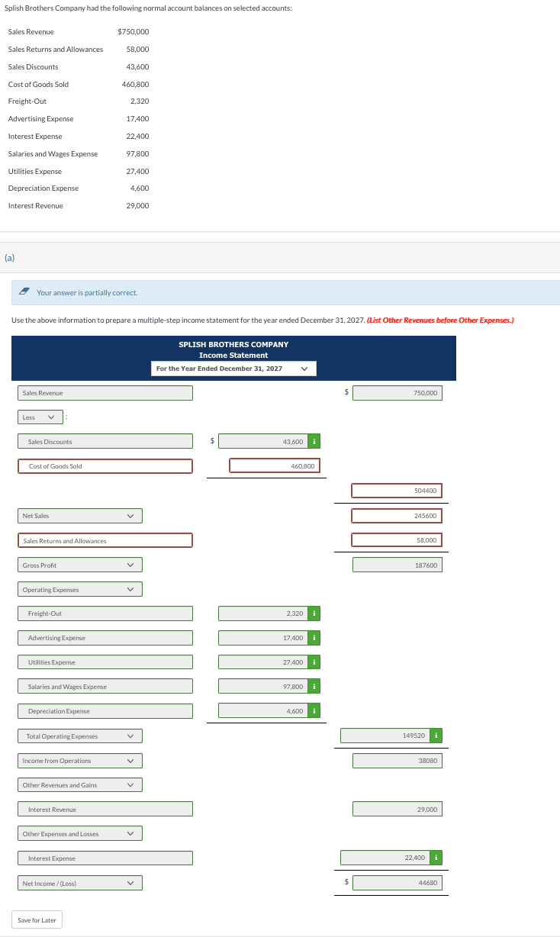Open the For the Year Ended date dropdown

coord(233,369)
